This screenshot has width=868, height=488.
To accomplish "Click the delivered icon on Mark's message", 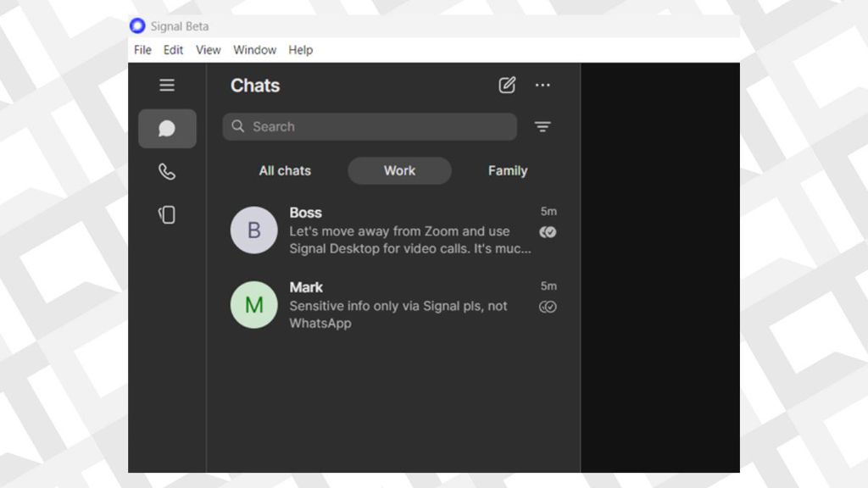I will click(548, 307).
